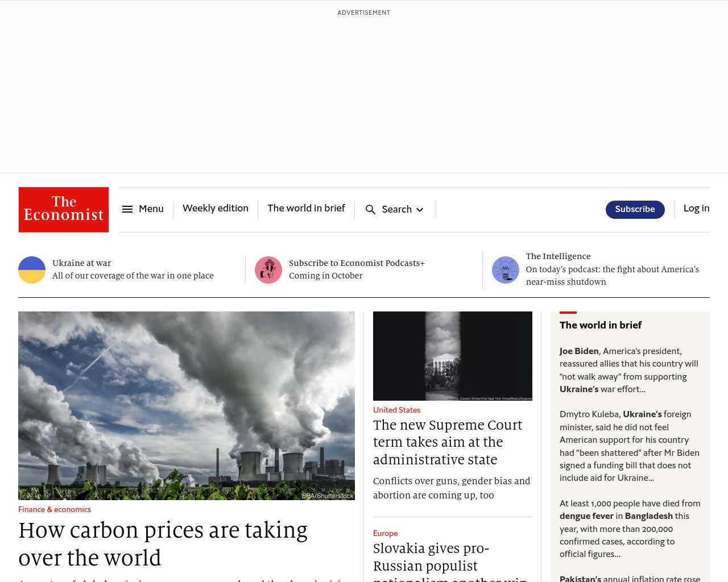Open the hamburger Menu icon

tap(127, 209)
